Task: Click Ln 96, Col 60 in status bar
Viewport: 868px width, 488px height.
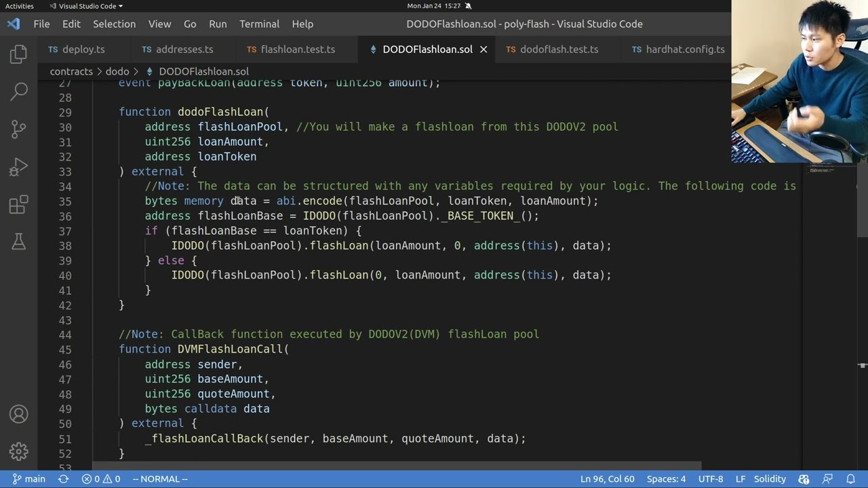Action: click(x=607, y=479)
